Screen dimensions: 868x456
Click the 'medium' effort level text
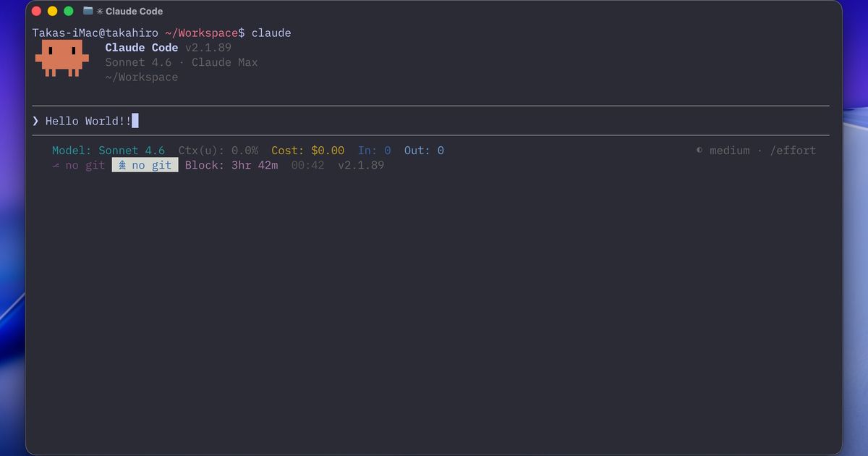pyautogui.click(x=729, y=151)
